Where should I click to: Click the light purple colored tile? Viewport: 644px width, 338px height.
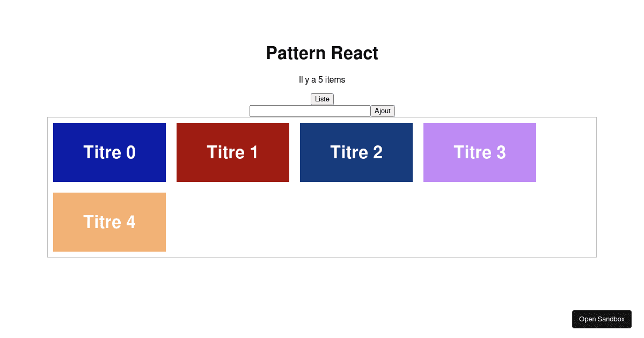[x=480, y=152]
